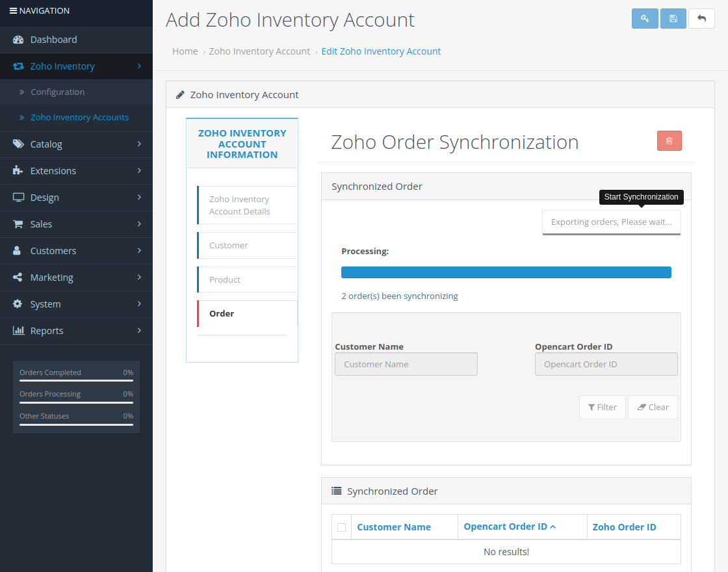Click the Filter button in Synchronized Order
The height and width of the screenshot is (572, 728).
point(602,407)
